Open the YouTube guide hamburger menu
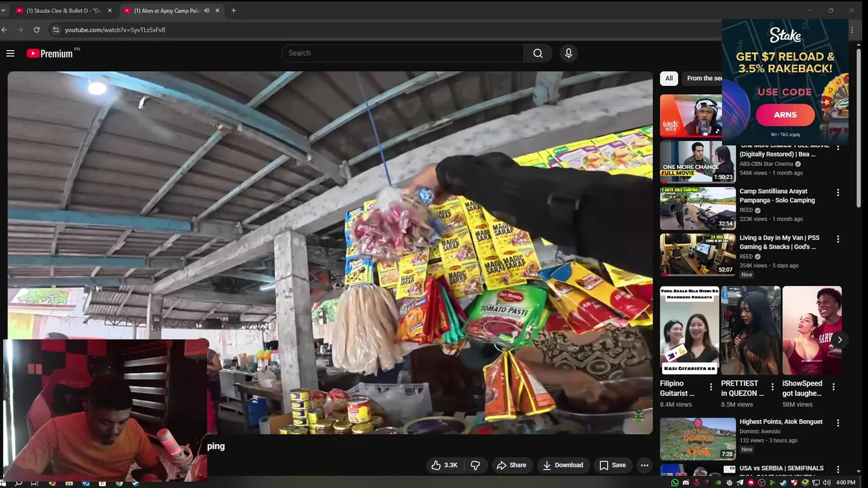868x488 pixels. point(10,53)
